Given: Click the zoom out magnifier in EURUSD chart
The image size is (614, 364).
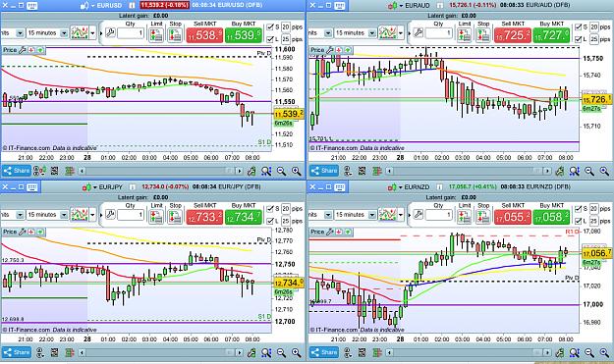Looking at the screenshot, I should pyautogui.click(x=281, y=171).
